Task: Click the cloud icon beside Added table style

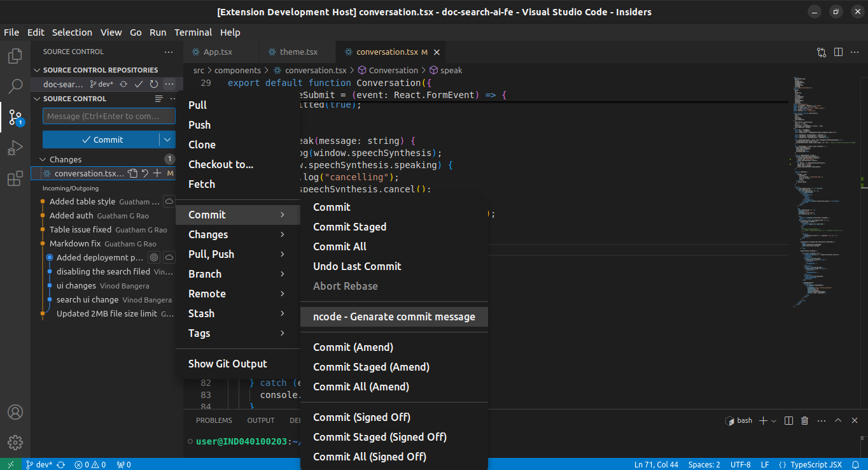Action: (169, 201)
